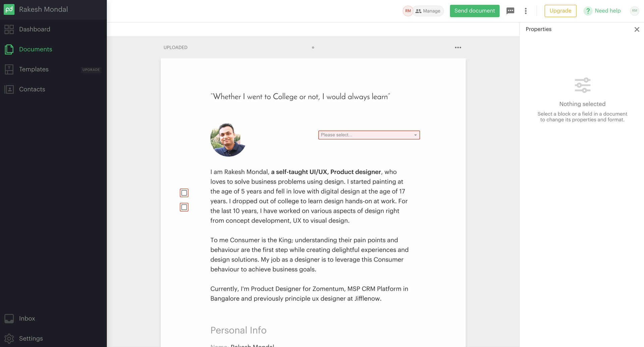Open Contacts in the sidebar
This screenshot has height=347, width=644.
pyautogui.click(x=32, y=89)
